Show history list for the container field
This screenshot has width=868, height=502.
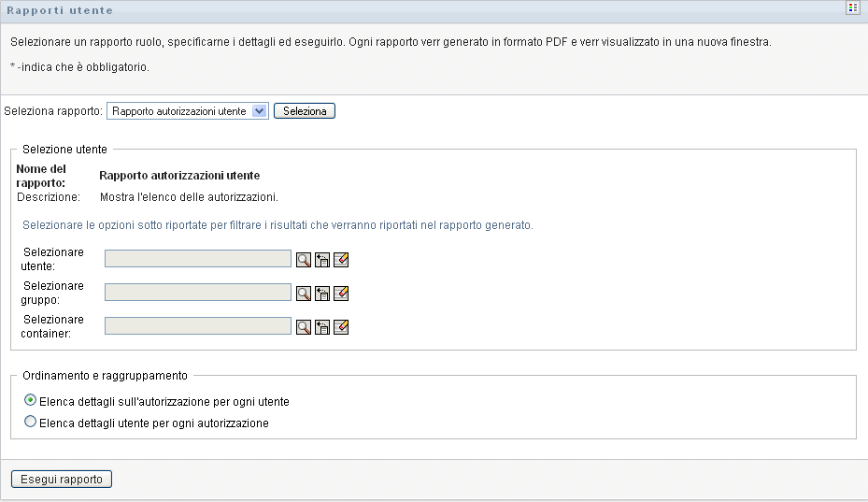(x=322, y=327)
